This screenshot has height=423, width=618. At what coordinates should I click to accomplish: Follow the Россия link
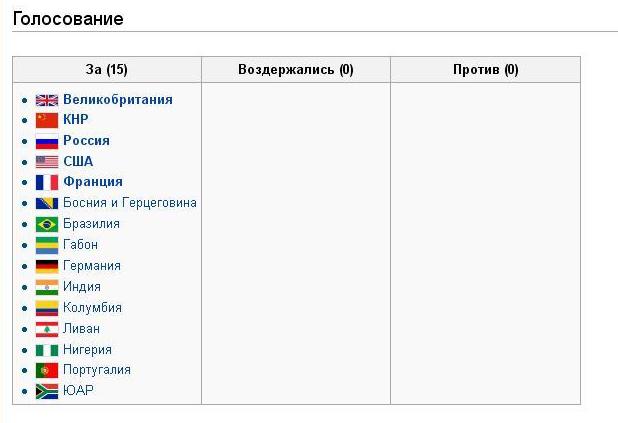86,140
